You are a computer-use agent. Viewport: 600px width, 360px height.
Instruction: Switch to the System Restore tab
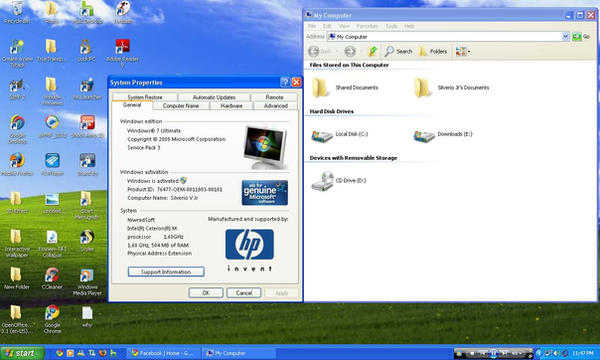coord(145,97)
